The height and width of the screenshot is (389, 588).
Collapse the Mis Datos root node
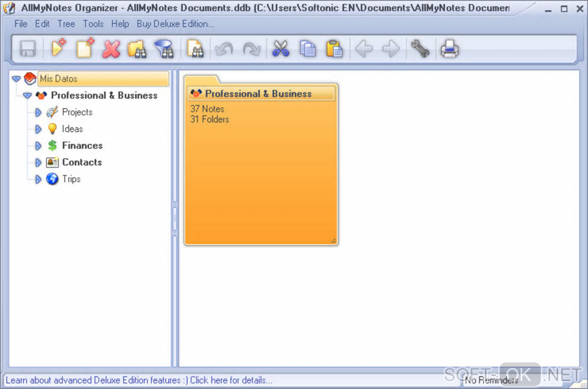[x=16, y=79]
